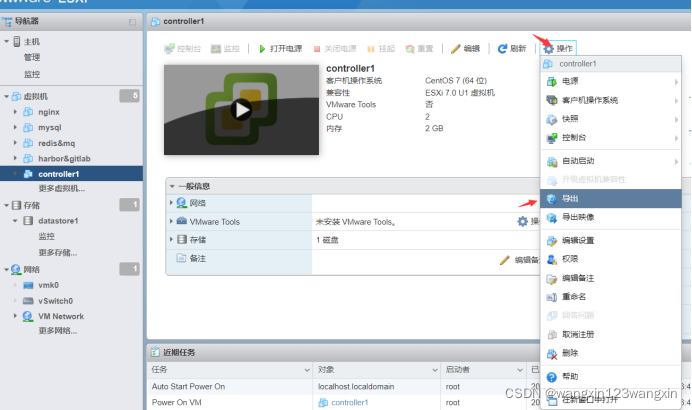
Task: Expand the redis&mq tree node
Action: click(15, 143)
